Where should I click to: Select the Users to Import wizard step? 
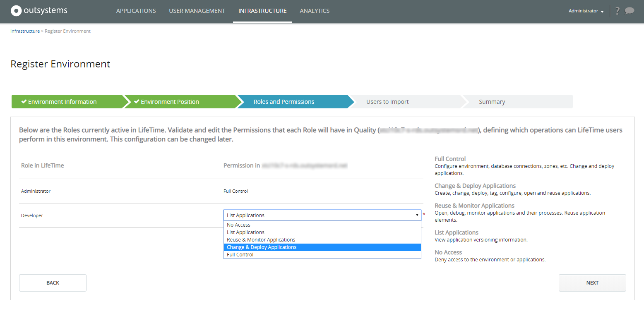click(387, 101)
